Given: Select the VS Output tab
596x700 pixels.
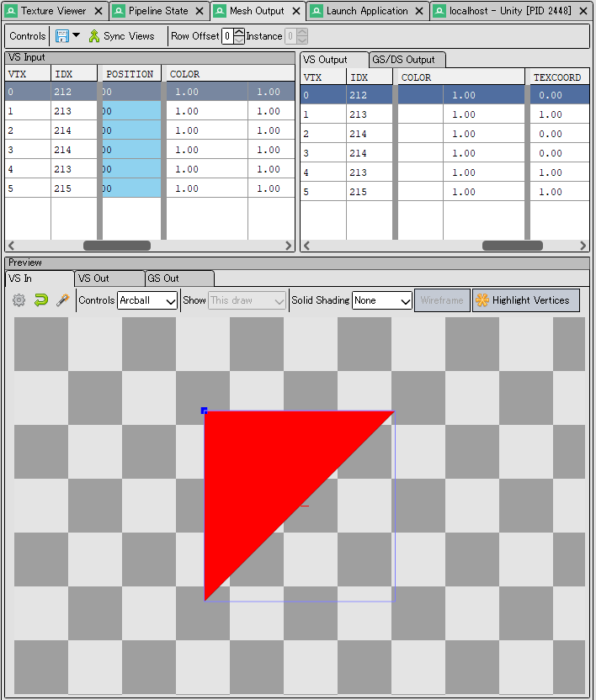Looking at the screenshot, I should 333,60.
